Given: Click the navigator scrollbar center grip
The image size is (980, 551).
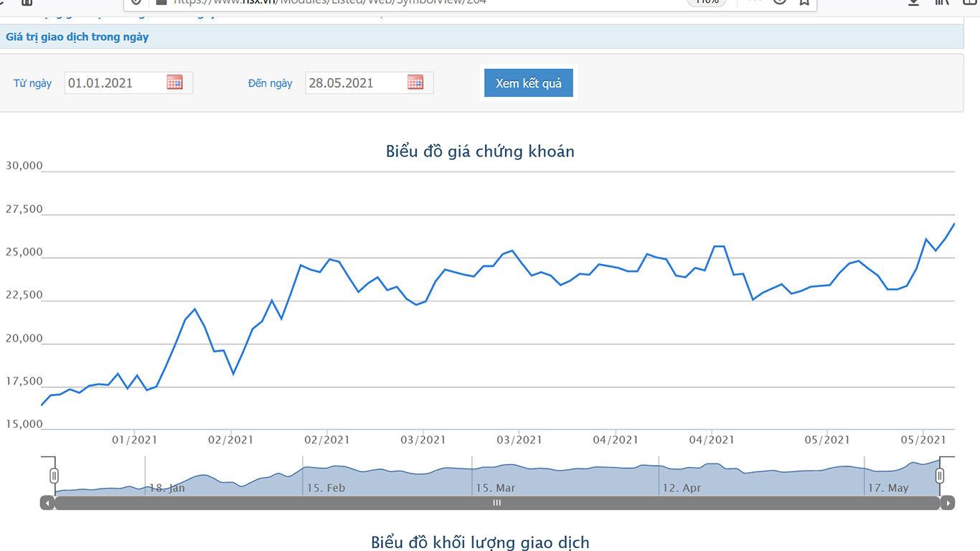Looking at the screenshot, I should 496,503.
